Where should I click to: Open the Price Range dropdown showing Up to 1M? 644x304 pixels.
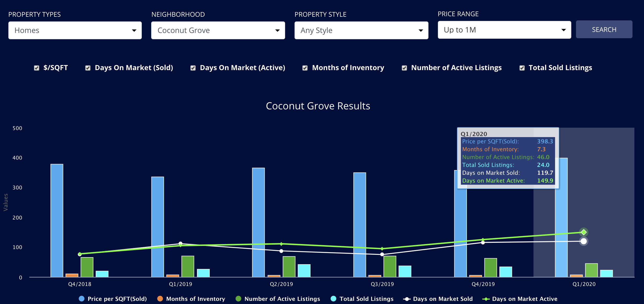505,30
